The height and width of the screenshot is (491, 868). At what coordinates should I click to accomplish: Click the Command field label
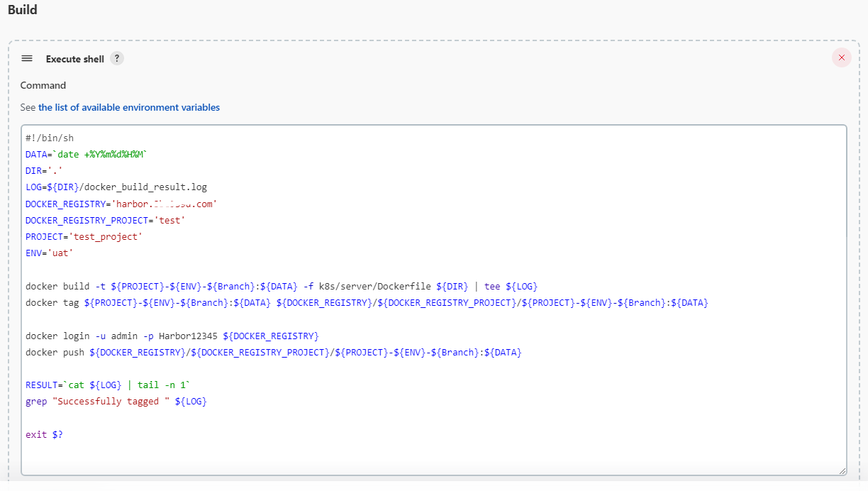tap(43, 85)
